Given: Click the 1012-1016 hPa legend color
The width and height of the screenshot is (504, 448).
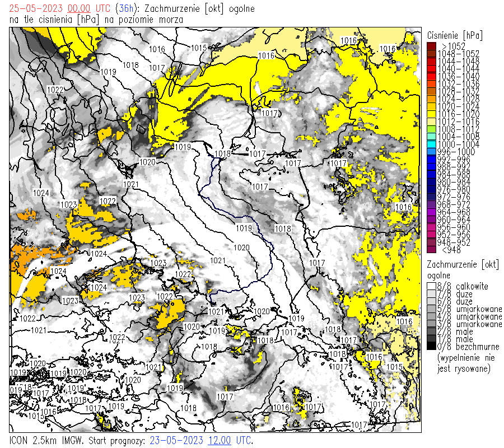Looking at the screenshot, I should pos(431,122).
